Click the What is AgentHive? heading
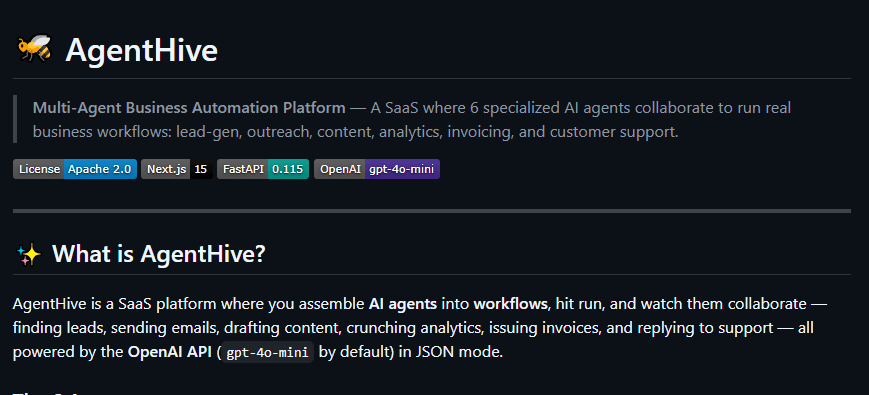869x395 pixels. click(x=159, y=254)
